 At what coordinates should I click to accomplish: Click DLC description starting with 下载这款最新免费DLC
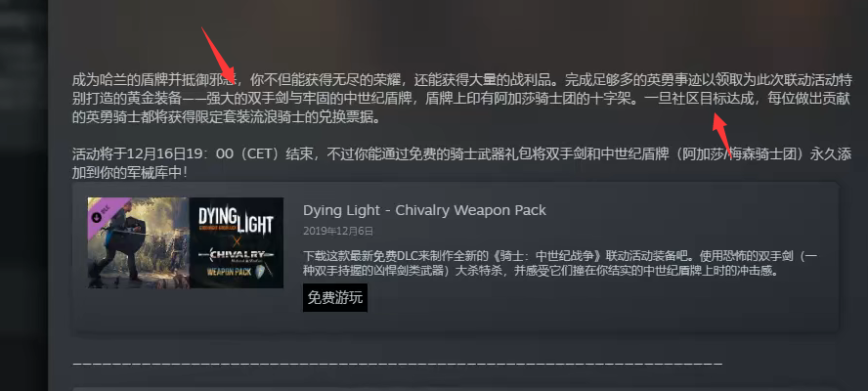click(560, 264)
